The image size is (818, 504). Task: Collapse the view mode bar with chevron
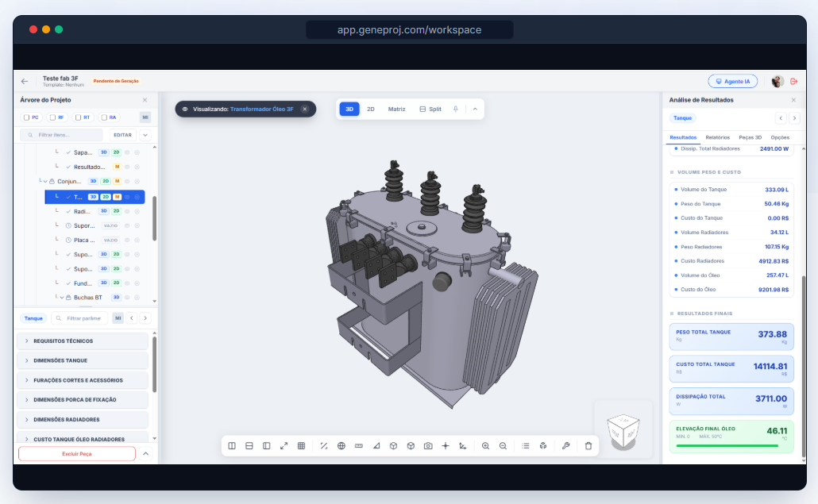coord(475,109)
